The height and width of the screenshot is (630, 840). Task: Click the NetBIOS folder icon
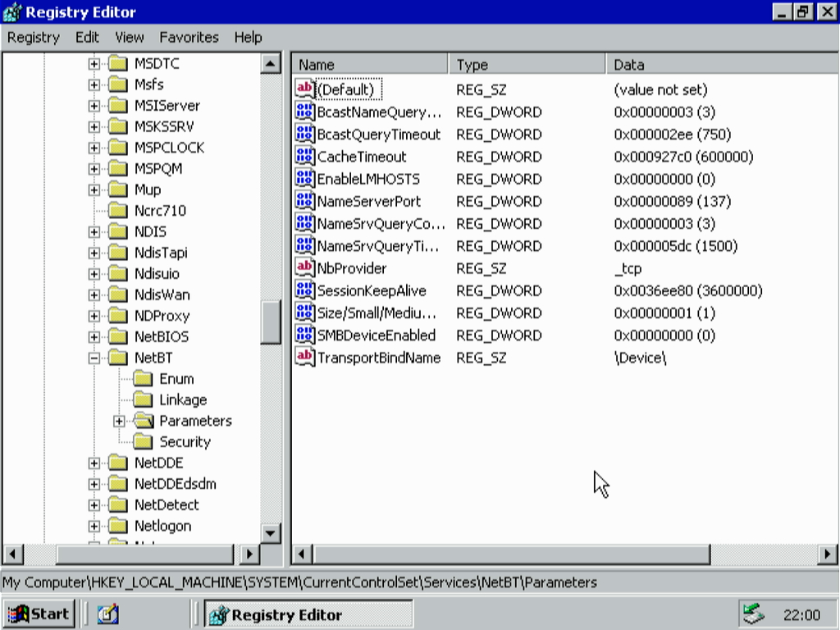tap(117, 336)
